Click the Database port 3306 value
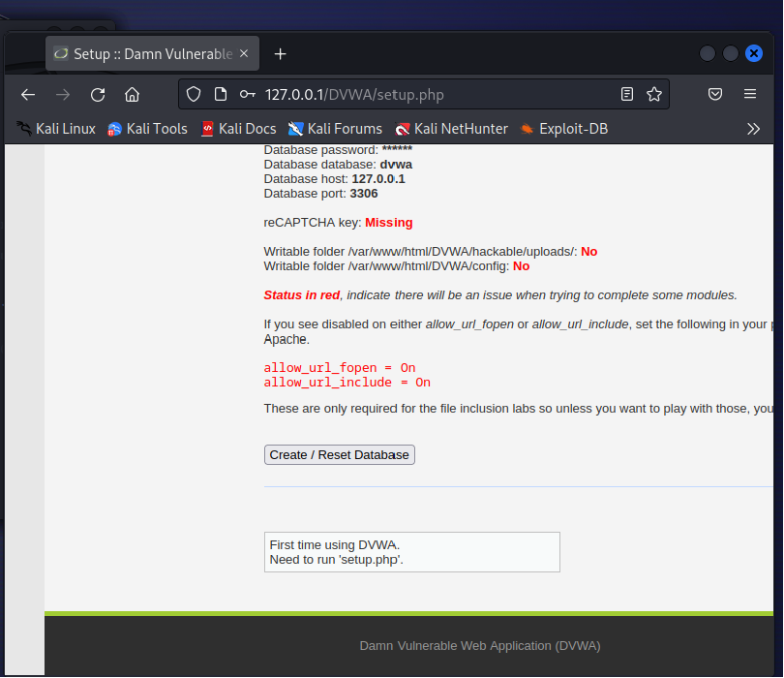The image size is (784, 678). 364,194
